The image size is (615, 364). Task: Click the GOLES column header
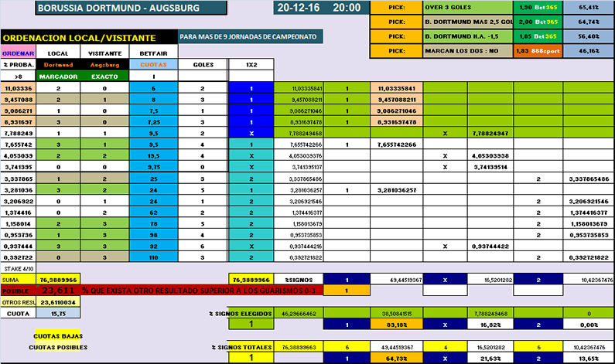[203, 65]
